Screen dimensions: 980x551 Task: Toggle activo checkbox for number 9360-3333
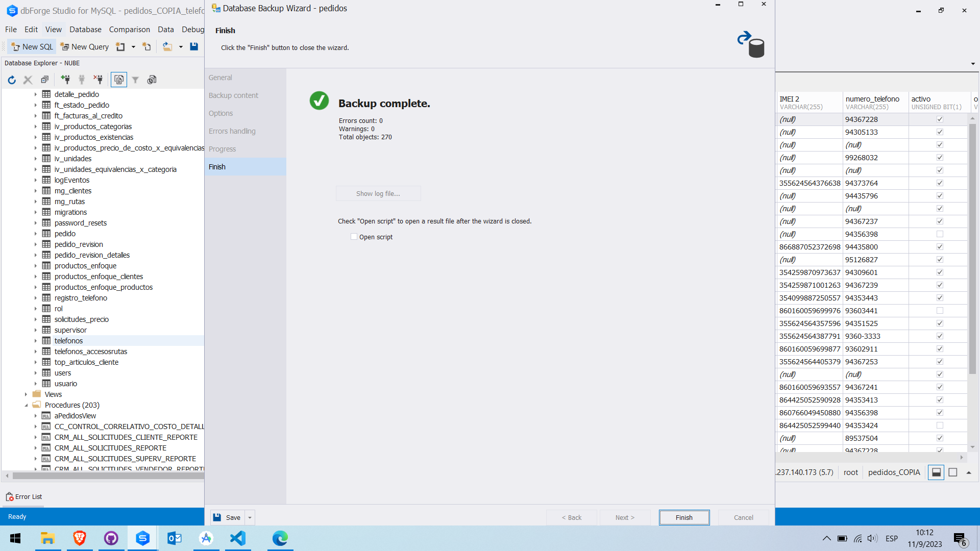(940, 336)
